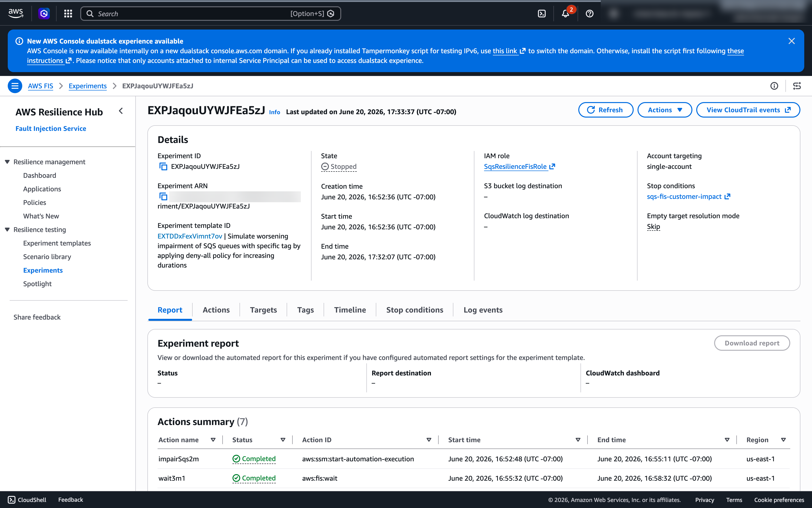Viewport: 812px width, 508px height.
Task: Open CloudShell from top navigation icon
Action: pos(542,14)
